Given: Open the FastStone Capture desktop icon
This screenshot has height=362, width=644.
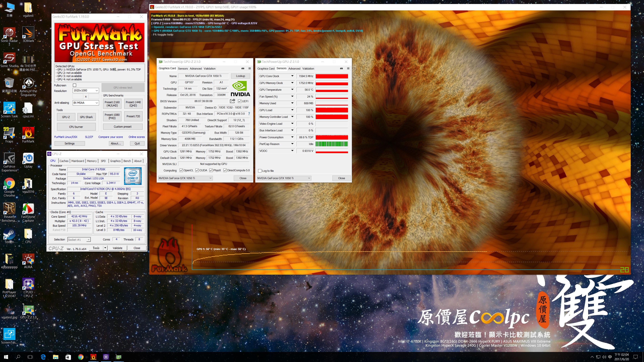Looking at the screenshot, I should pos(28,213).
